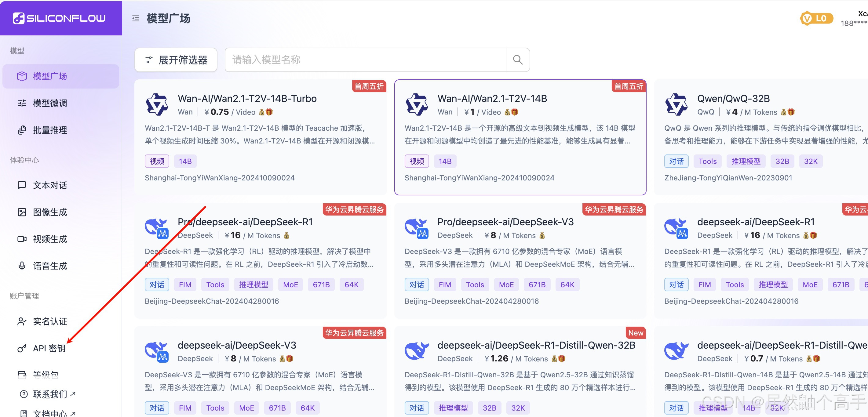Expand the filter panel (展开筛选器)
Viewport: 868px width, 417px height.
[176, 60]
